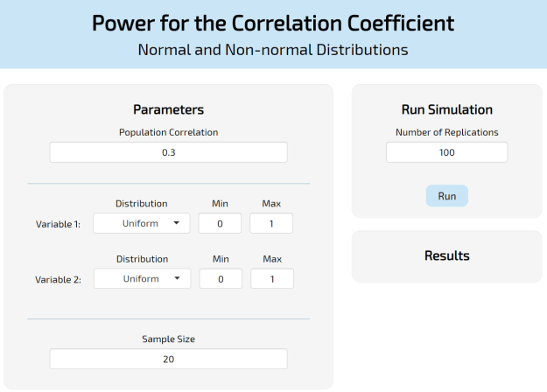
Task: Click the Variable 1 Min field
Action: coord(220,223)
